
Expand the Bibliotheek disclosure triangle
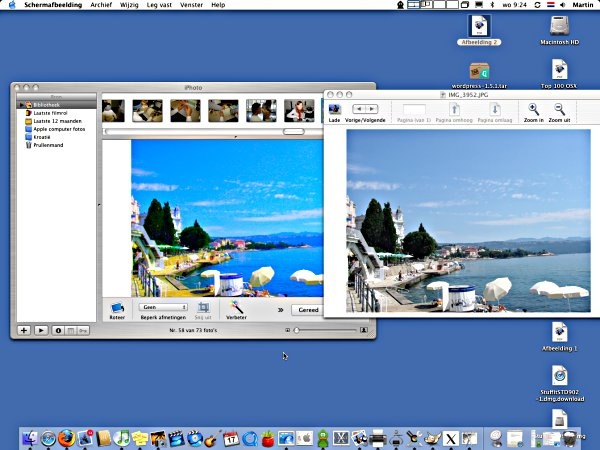pyautogui.click(x=21, y=104)
